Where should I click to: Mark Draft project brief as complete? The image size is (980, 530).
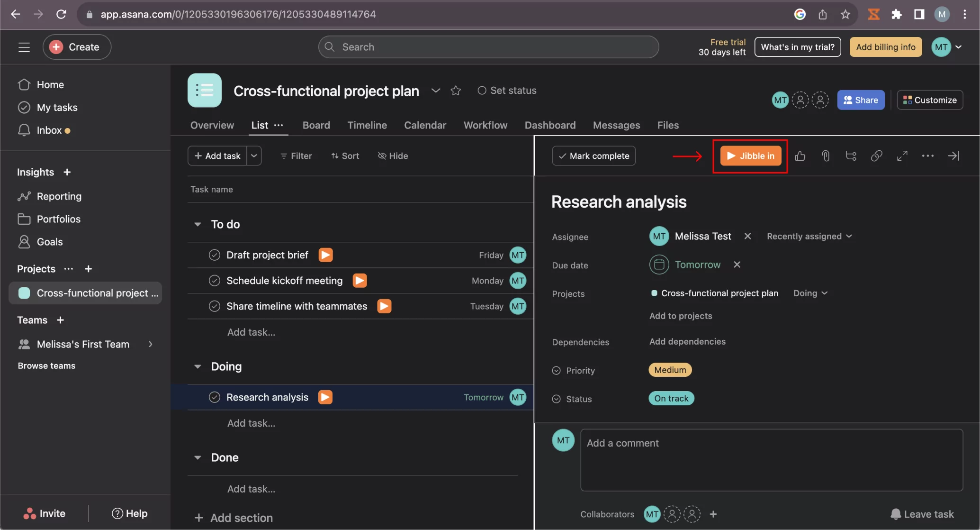(215, 255)
